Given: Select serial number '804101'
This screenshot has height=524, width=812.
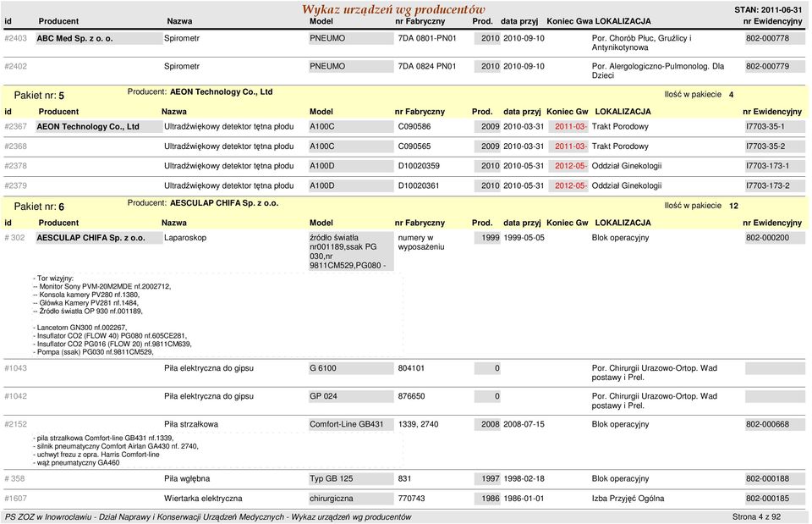Looking at the screenshot, I should pos(411,368).
